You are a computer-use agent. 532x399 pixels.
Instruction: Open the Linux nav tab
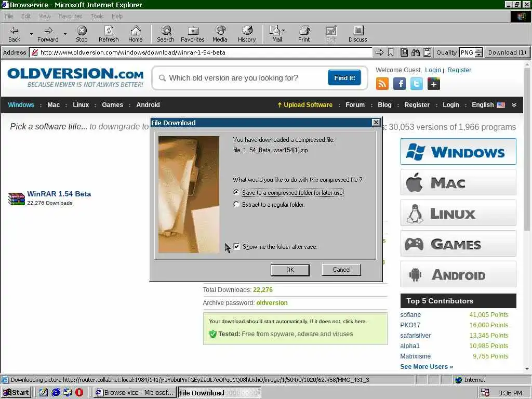pos(81,105)
